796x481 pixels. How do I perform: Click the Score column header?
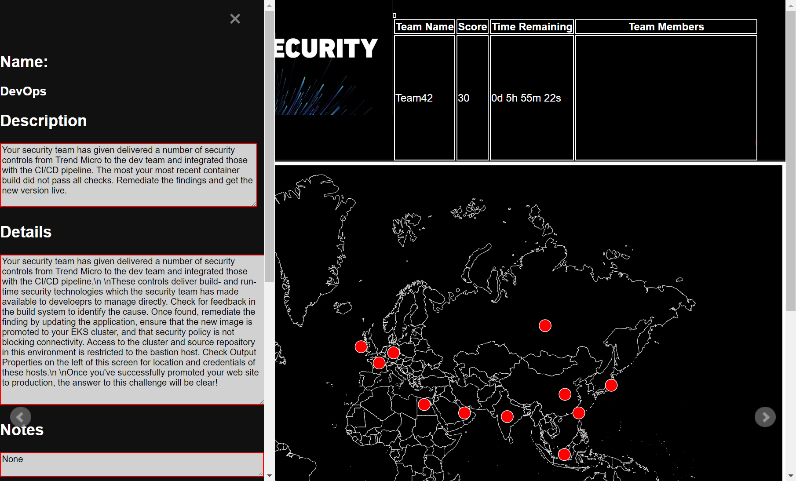pyautogui.click(x=472, y=27)
